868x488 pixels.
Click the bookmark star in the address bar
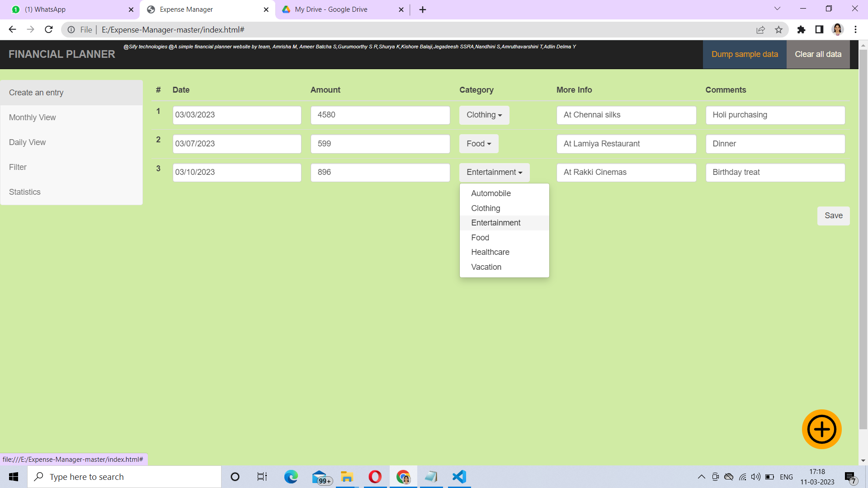click(x=778, y=29)
